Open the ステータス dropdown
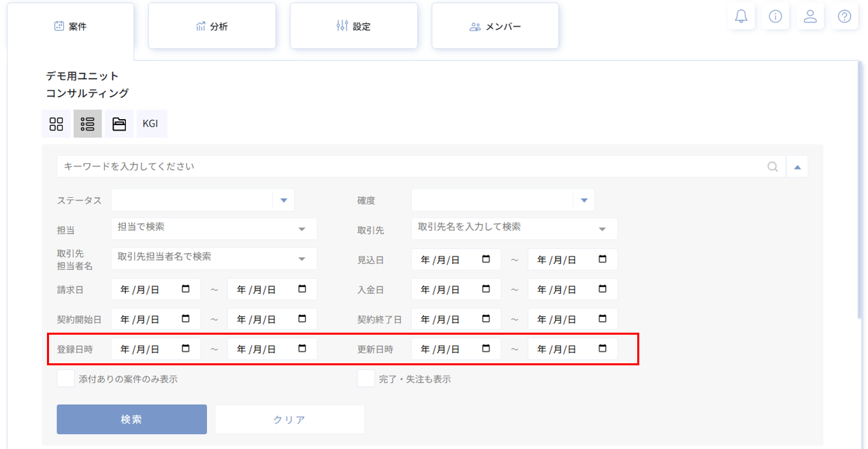Image resolution: width=868 pixels, height=449 pixels. tap(284, 200)
